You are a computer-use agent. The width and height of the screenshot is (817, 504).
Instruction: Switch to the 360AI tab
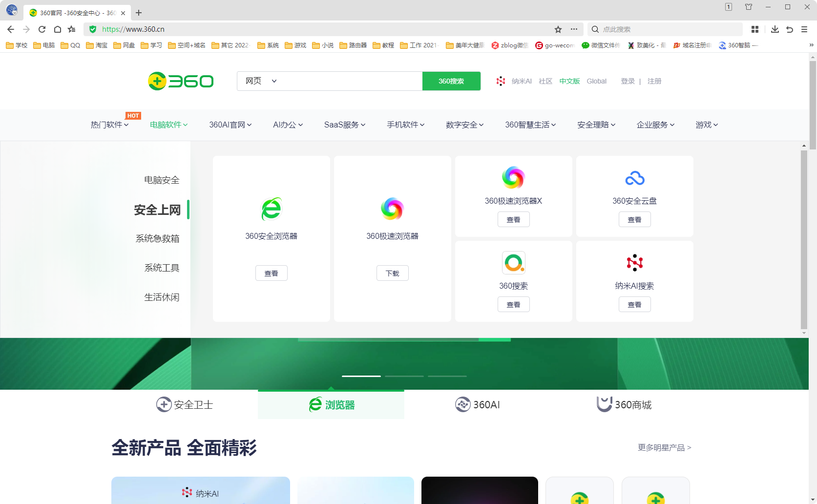478,405
